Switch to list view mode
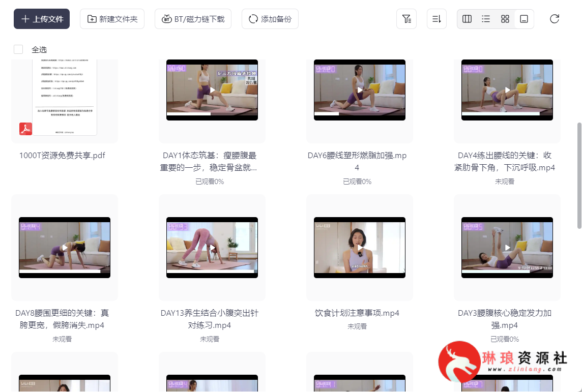 tap(486, 19)
